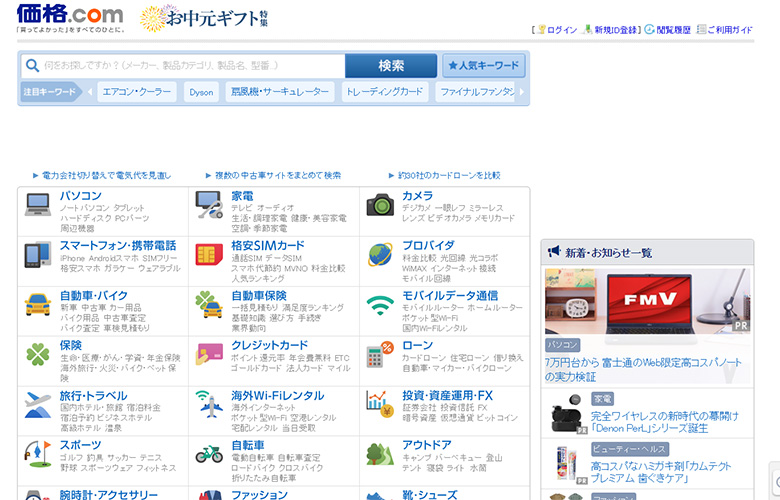Click the 新規ID登録 link

[616, 30]
